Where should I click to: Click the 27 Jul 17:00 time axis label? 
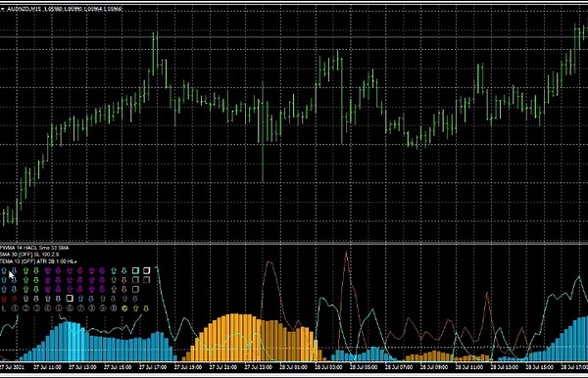click(x=153, y=367)
